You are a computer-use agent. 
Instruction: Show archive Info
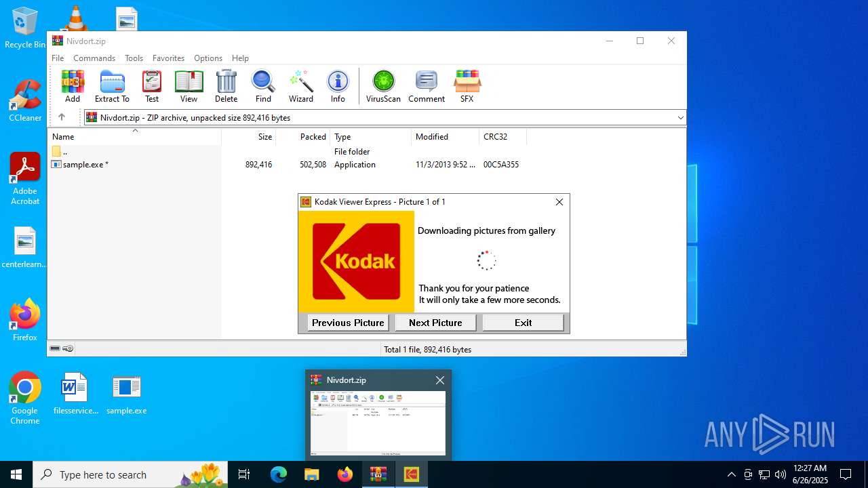click(338, 86)
